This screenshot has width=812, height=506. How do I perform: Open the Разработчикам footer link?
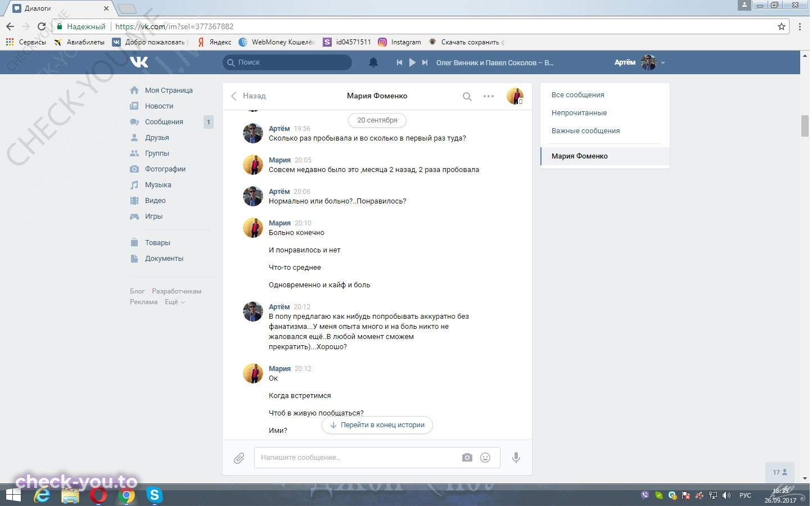[x=177, y=291]
